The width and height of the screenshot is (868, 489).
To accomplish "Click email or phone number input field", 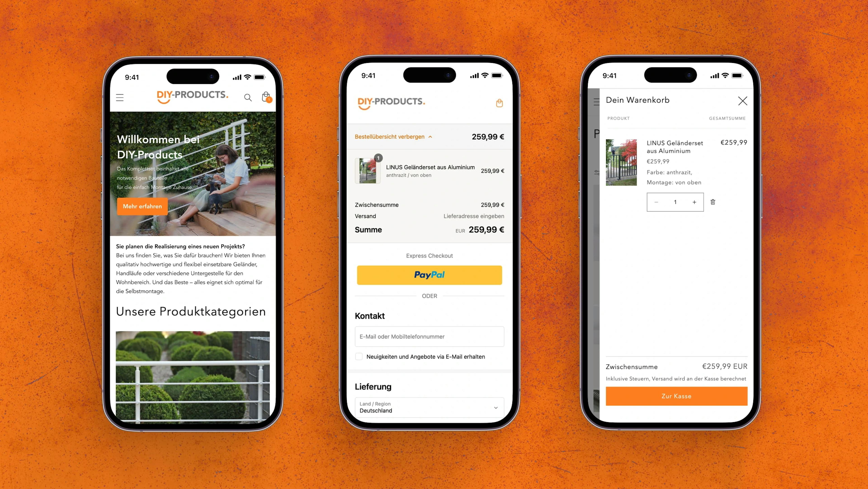I will 429,336.
